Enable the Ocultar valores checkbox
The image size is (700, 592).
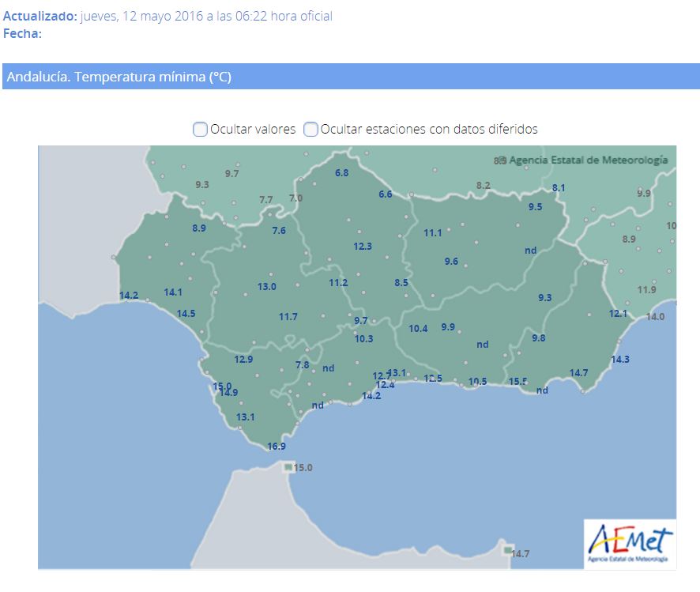201,129
